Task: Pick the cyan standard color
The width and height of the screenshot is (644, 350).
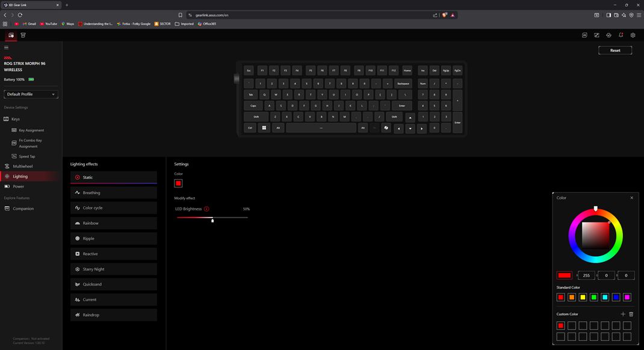Action: [604, 297]
